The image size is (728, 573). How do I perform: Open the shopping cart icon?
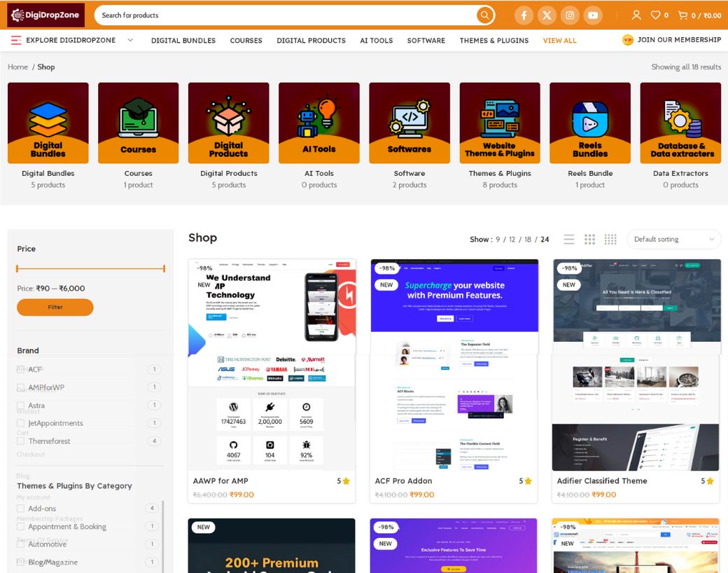coord(682,15)
